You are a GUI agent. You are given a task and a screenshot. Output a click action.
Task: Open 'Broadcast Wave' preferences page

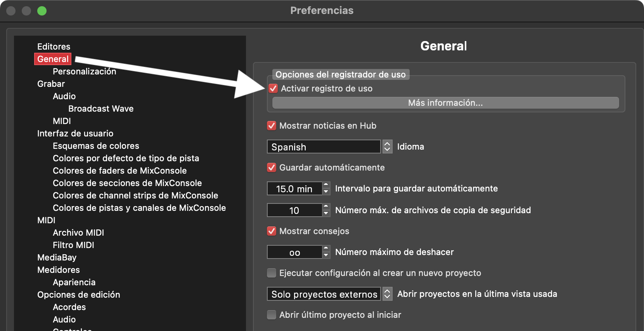[100, 109]
